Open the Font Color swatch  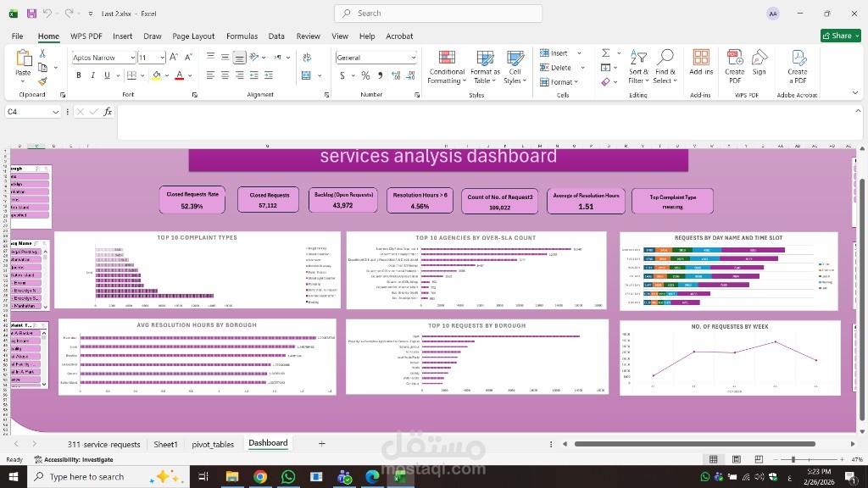click(x=181, y=75)
